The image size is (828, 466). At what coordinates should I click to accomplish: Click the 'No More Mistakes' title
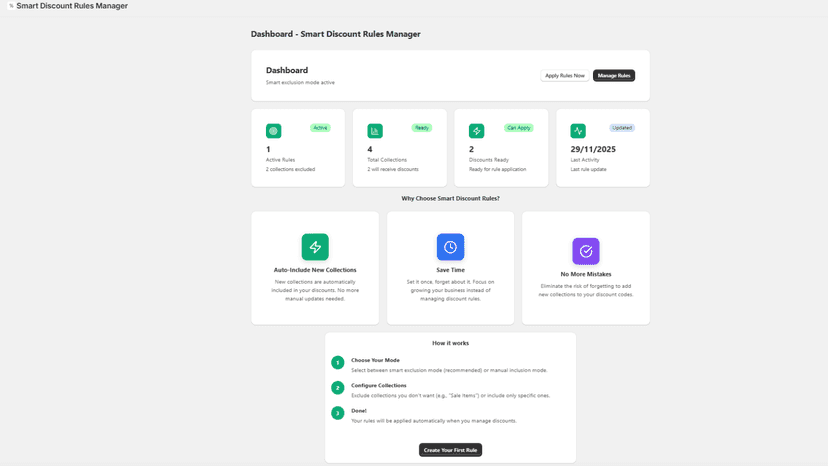(x=586, y=274)
